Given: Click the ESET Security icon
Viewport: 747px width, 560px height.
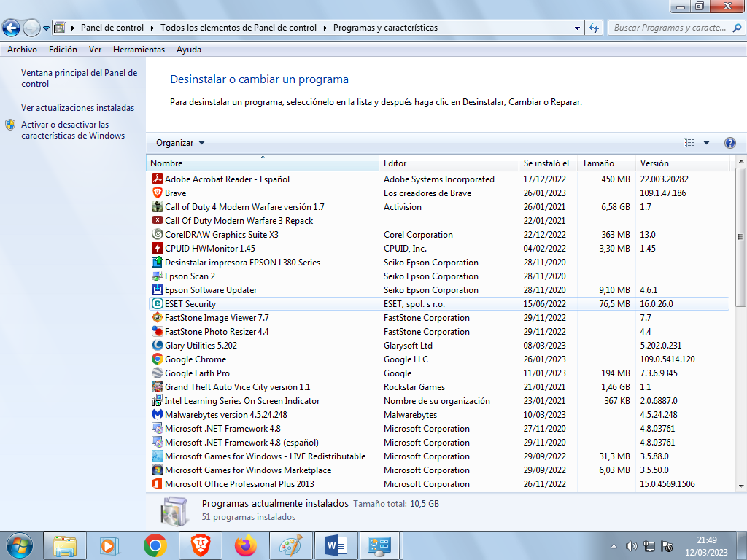Looking at the screenshot, I should 158,303.
